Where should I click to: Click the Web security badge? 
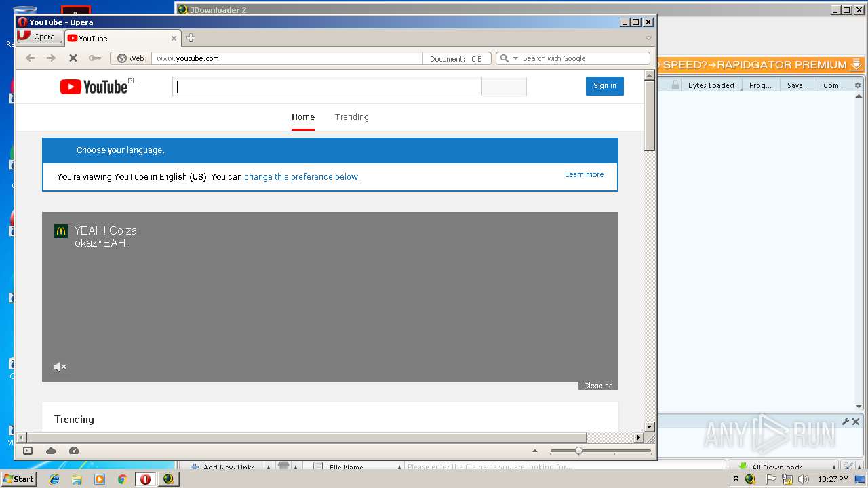tap(131, 58)
